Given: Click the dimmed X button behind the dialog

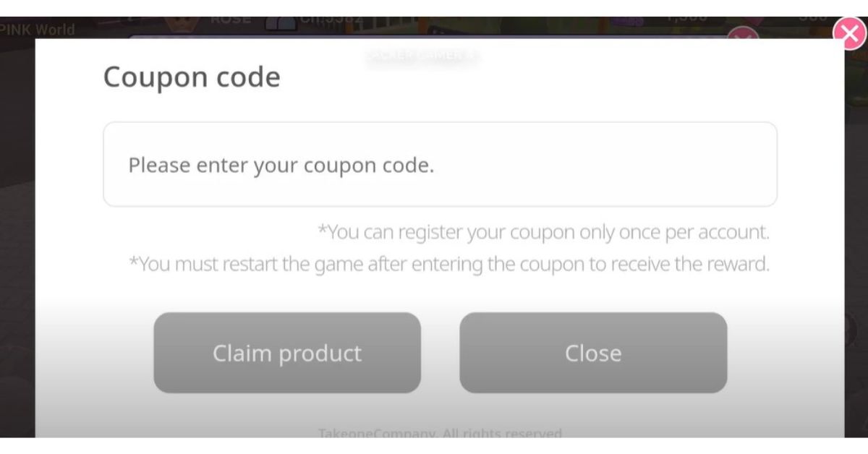Looking at the screenshot, I should click(x=741, y=33).
